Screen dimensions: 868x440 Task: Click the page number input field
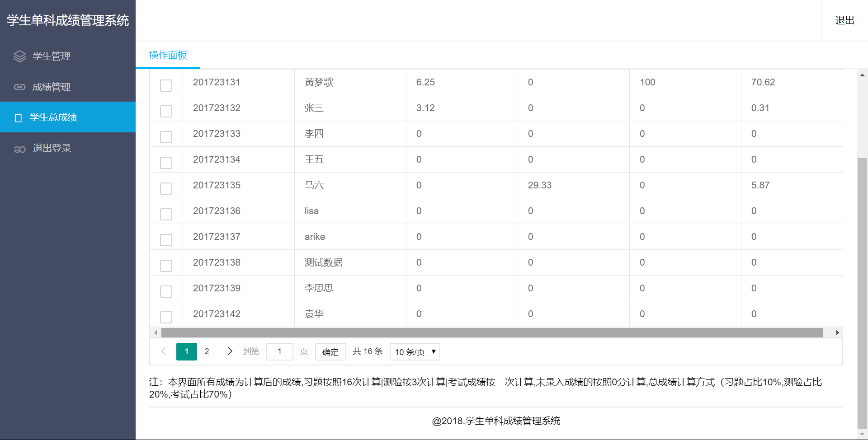pos(280,351)
